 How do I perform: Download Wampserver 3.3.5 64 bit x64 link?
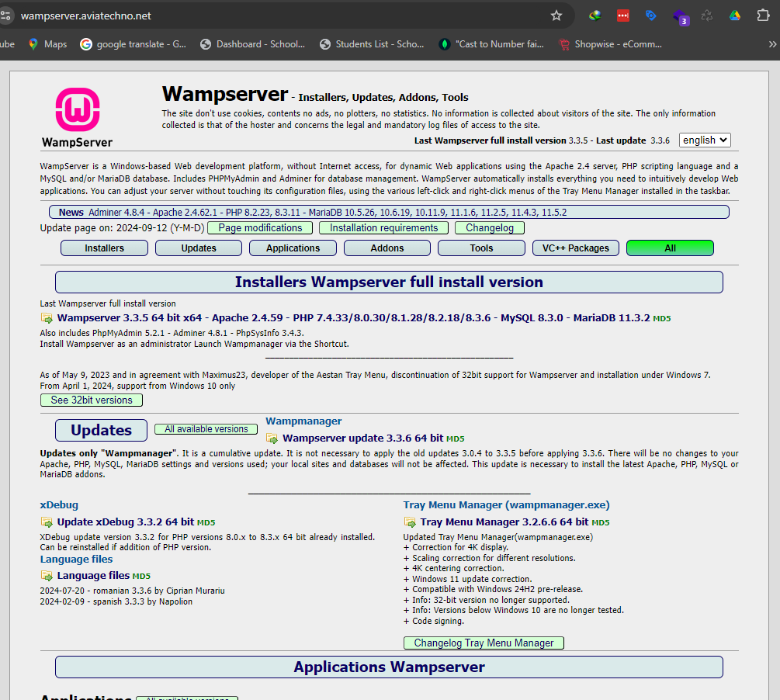[x=353, y=318]
